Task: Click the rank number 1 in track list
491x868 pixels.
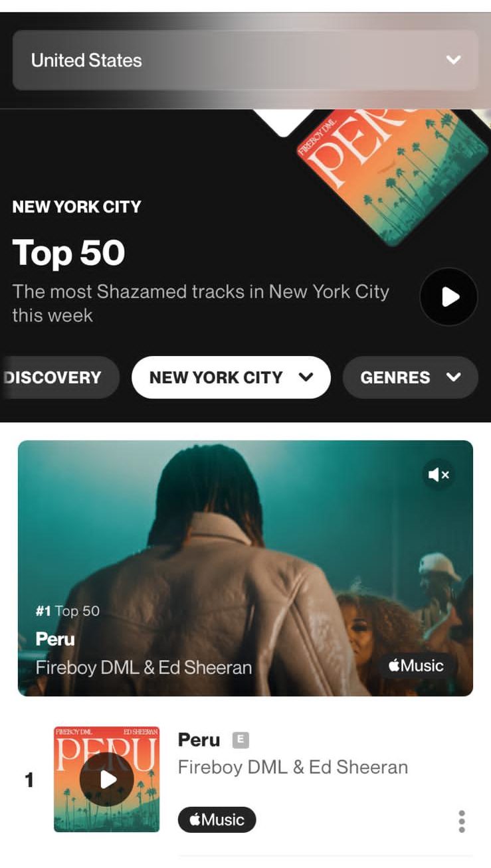Action: pos(29,780)
